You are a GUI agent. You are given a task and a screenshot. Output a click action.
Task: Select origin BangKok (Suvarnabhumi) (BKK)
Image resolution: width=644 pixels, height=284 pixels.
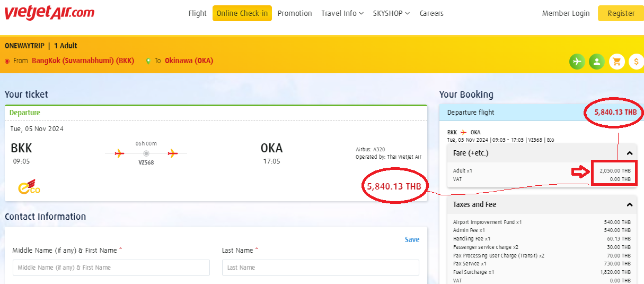pyautogui.click(x=83, y=61)
